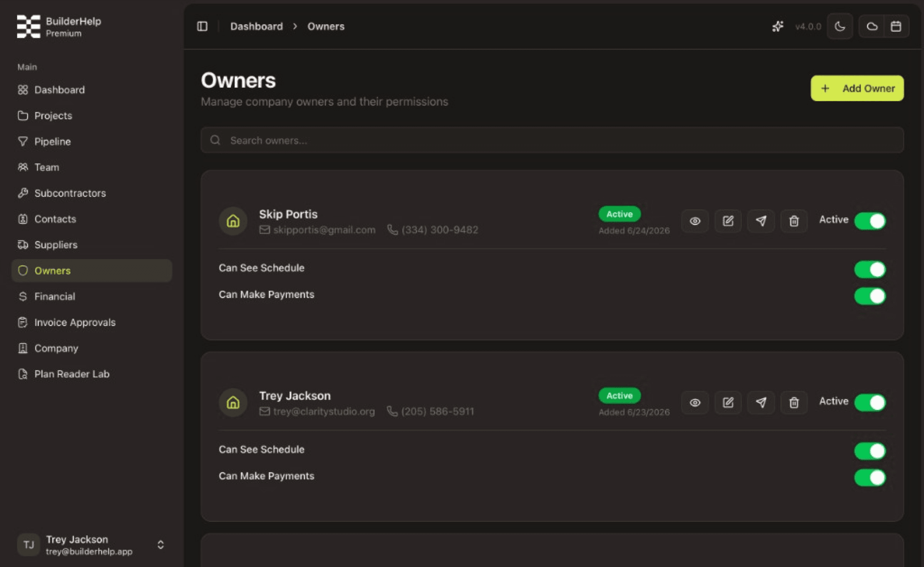Image resolution: width=924 pixels, height=567 pixels.
Task: Open Invoice Approvals in the sidebar
Action: (x=92, y=322)
